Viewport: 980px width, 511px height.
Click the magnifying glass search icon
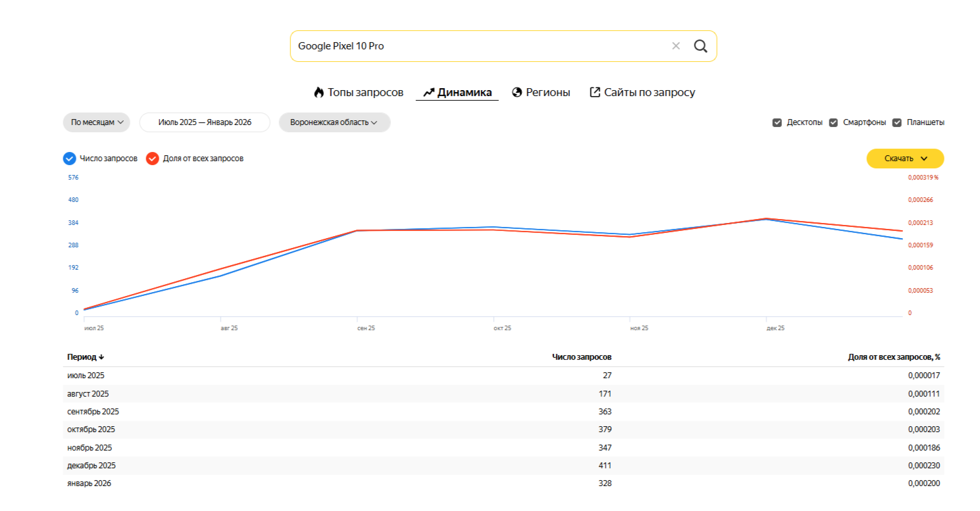click(700, 46)
